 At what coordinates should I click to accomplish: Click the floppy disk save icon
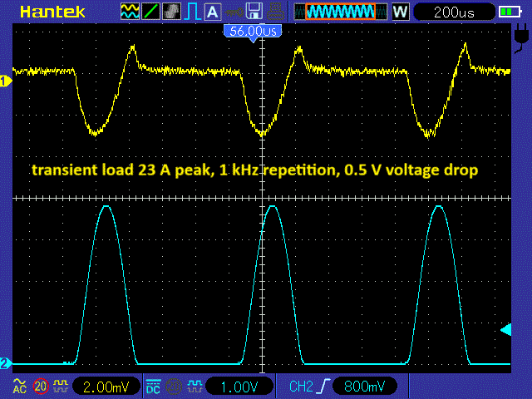[x=254, y=11]
